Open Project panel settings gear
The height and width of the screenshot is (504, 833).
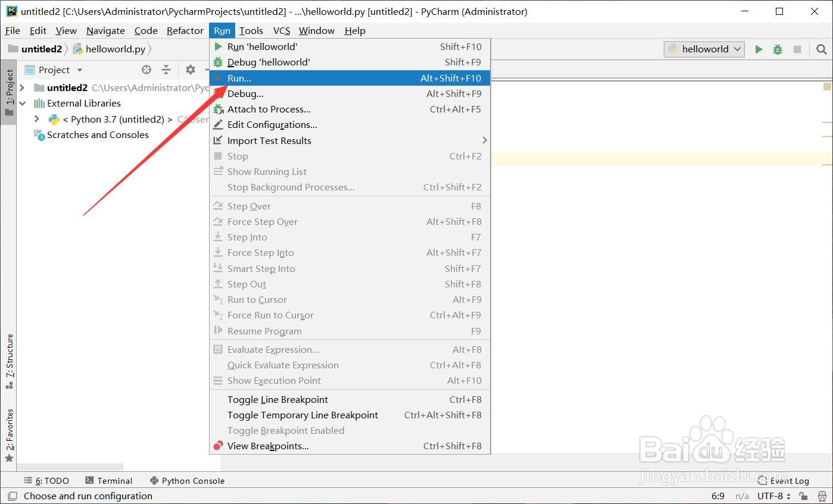(191, 70)
